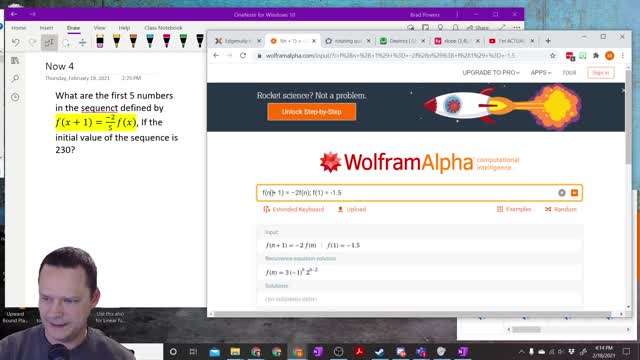
Task: Click the Upload link
Action: click(352, 209)
